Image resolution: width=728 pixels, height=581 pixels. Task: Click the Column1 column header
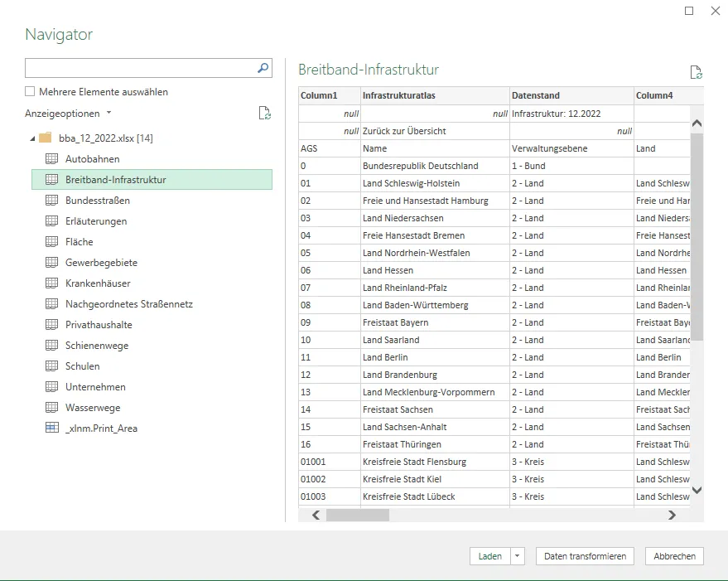pos(330,96)
